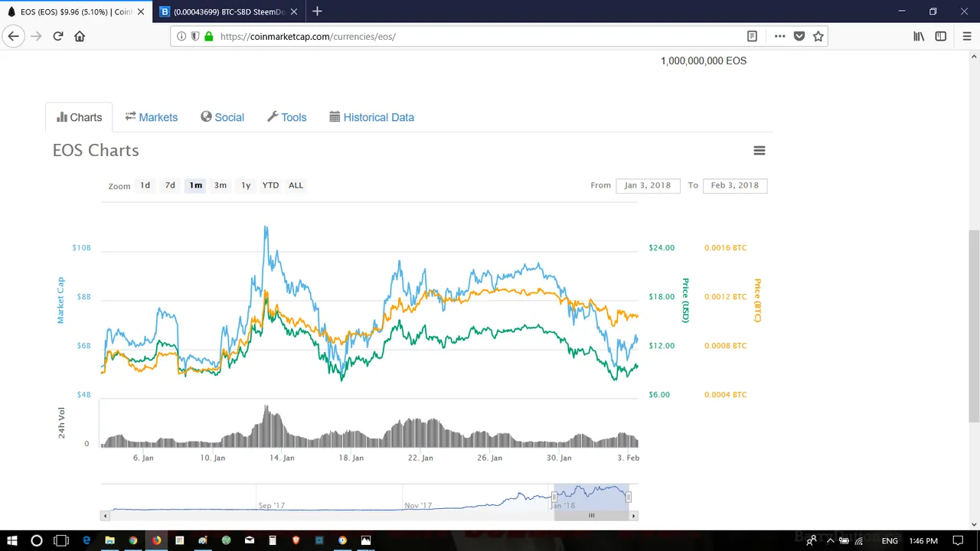Click the green secure padlock icon
The width and height of the screenshot is (980, 551).
click(x=208, y=36)
